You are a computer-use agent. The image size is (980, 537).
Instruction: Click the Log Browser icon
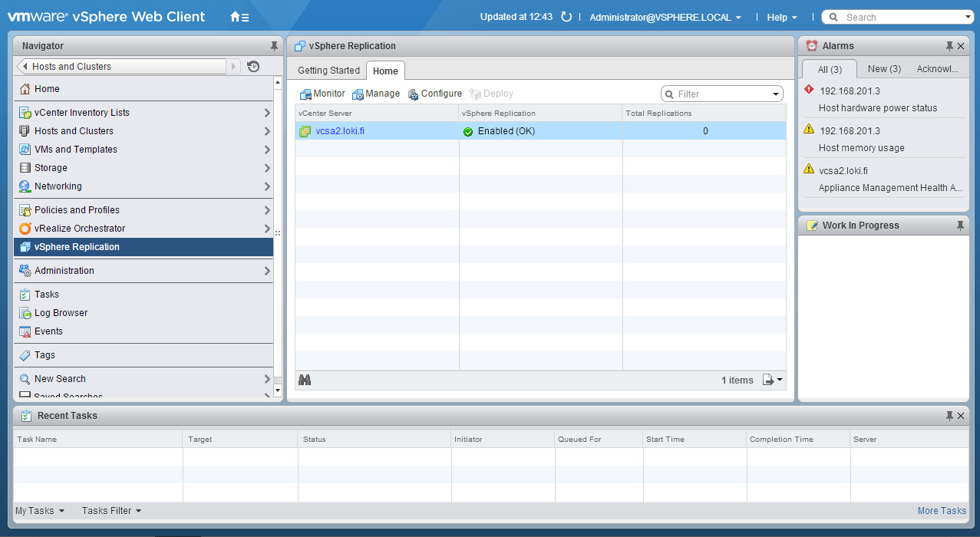25,313
